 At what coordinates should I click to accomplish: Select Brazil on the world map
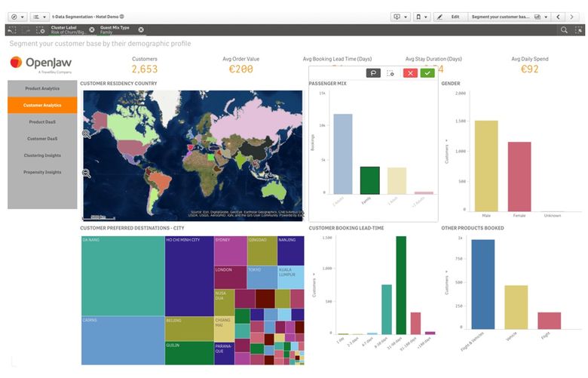coord(161,181)
